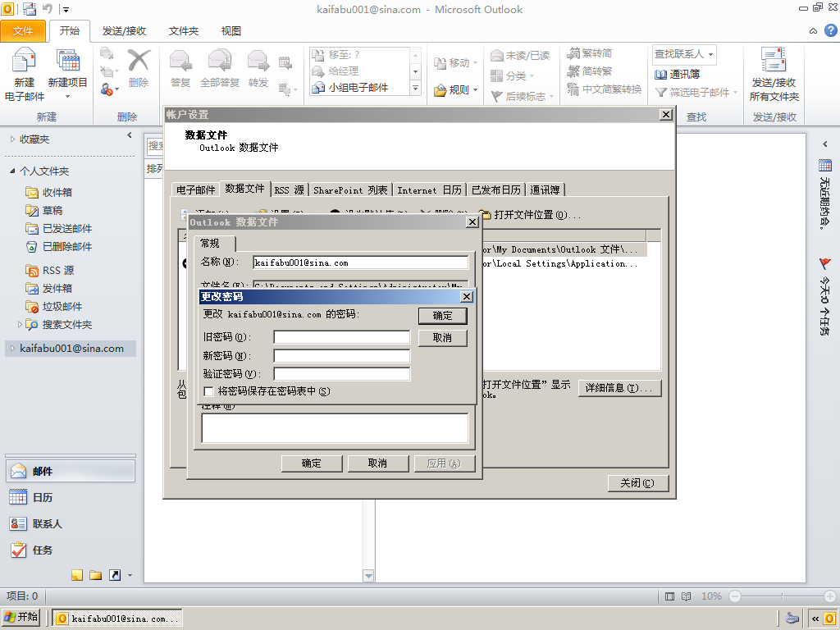Click 确定 in Outlook Data File dialog
Image resolution: width=840 pixels, height=630 pixels.
pos(312,463)
